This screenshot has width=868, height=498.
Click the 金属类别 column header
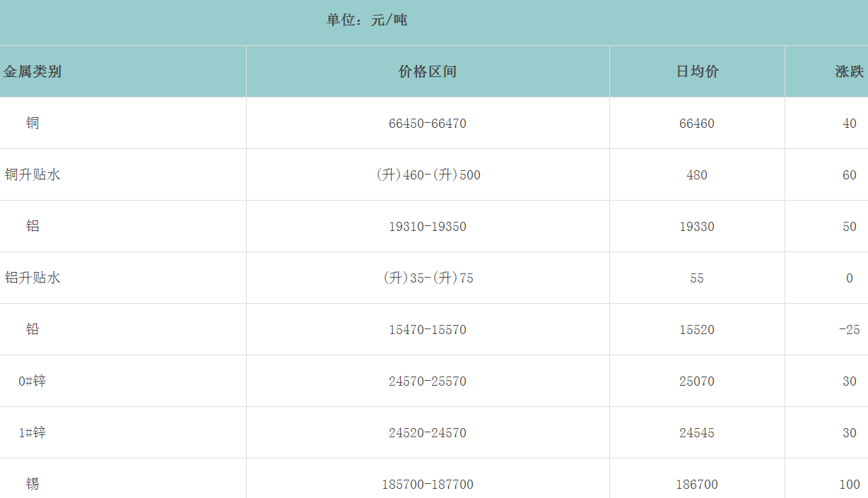click(33, 71)
